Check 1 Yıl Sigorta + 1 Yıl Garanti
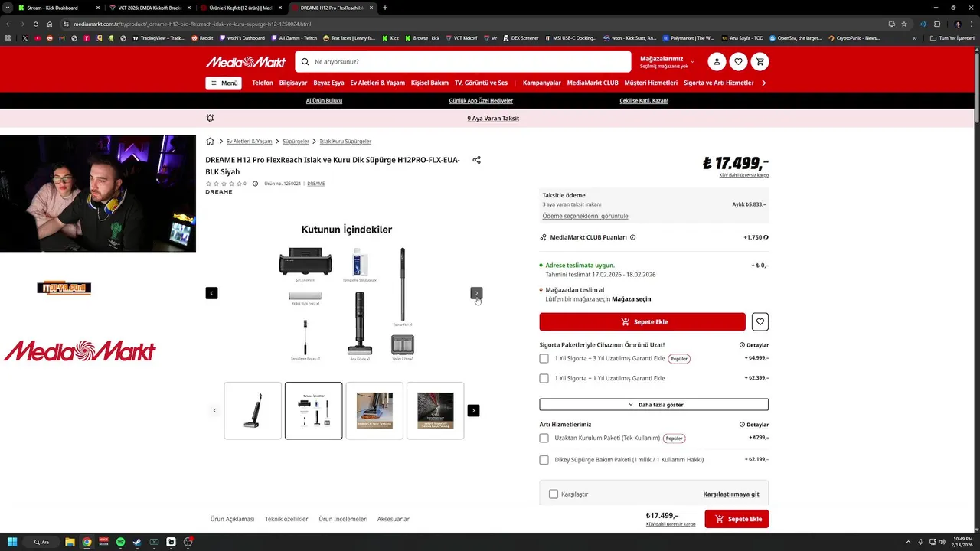The width and height of the screenshot is (980, 551). tap(544, 378)
